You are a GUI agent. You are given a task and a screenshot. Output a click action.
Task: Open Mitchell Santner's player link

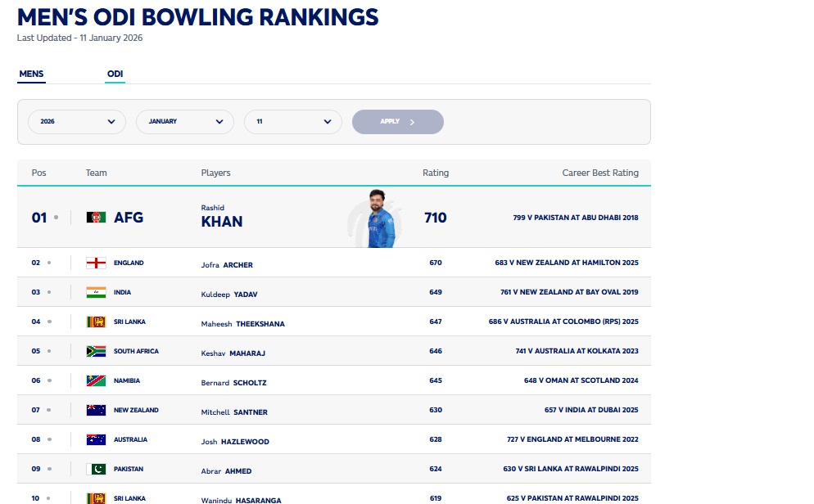[x=234, y=412]
